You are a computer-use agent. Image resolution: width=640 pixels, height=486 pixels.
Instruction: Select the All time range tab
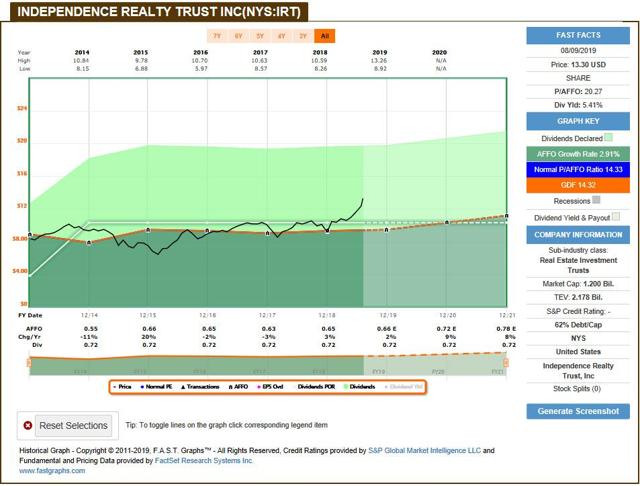325,36
